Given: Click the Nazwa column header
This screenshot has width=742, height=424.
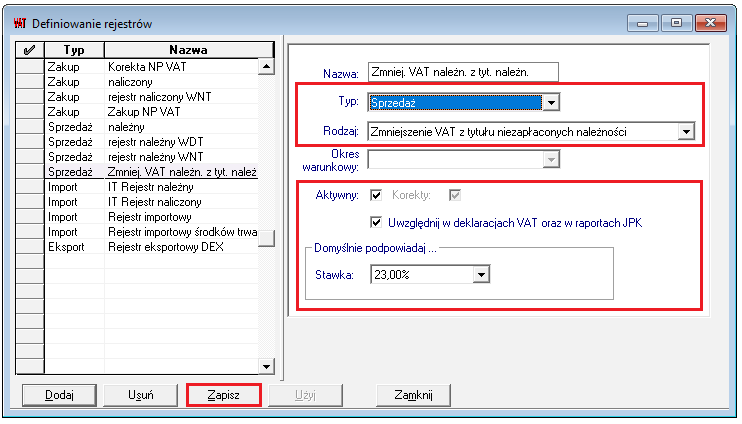Looking at the screenshot, I should (188, 49).
